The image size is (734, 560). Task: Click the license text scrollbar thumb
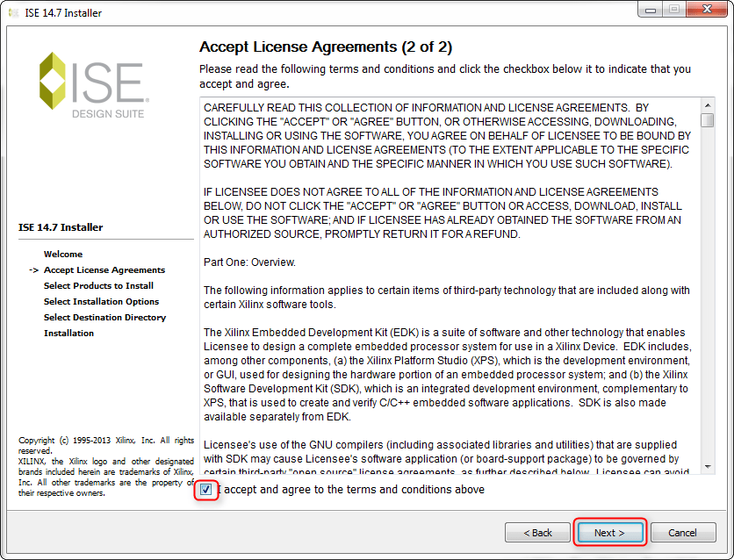(707, 121)
